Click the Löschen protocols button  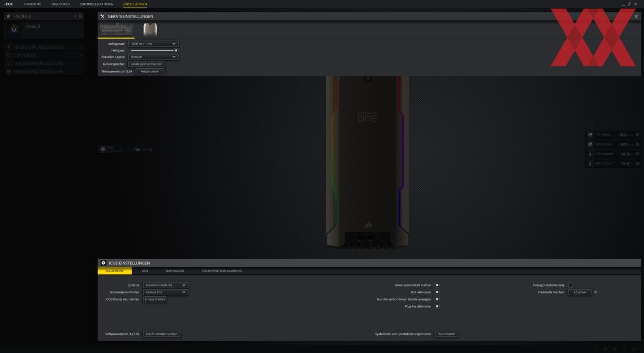point(580,292)
